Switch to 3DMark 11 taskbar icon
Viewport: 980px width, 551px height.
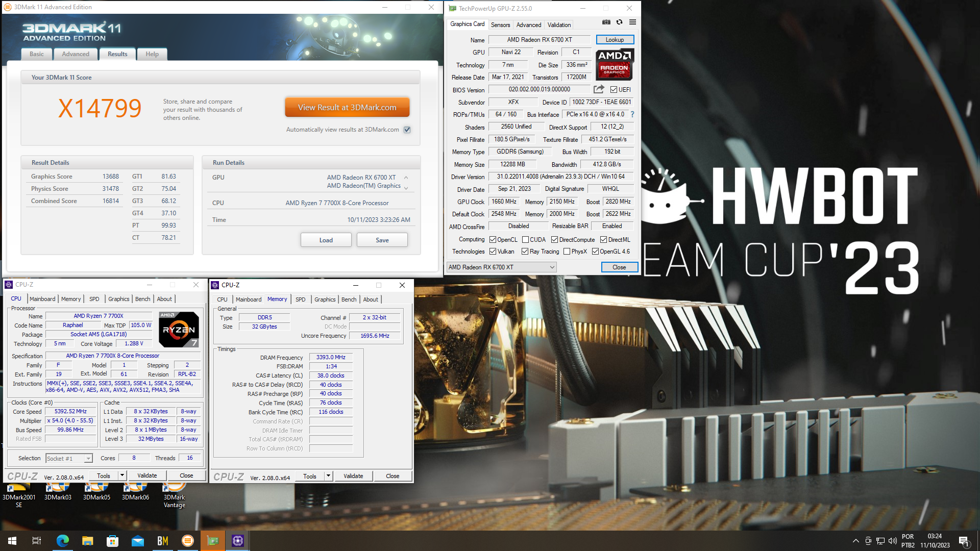pyautogui.click(x=188, y=541)
